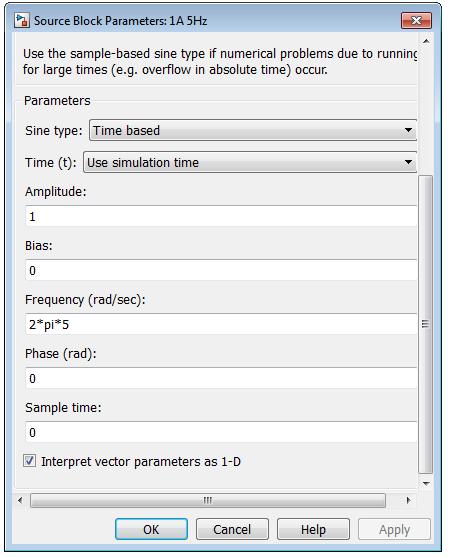449x557 pixels.
Task: Click the Cancel button
Action: (x=232, y=529)
